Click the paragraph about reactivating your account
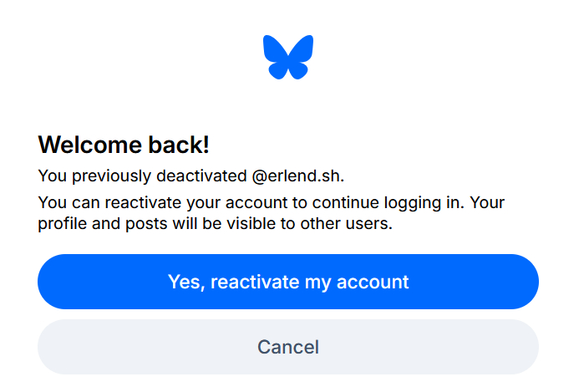 tap(272, 213)
